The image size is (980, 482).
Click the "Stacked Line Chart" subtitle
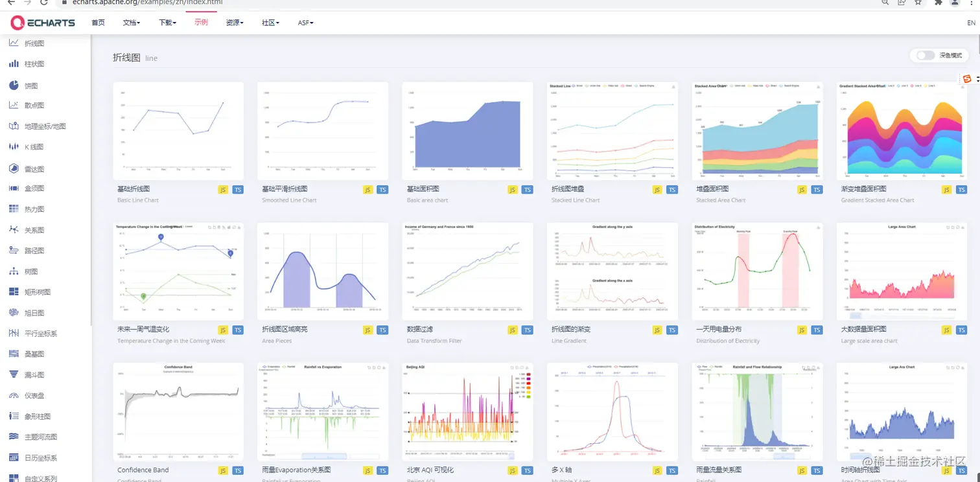[x=576, y=200]
